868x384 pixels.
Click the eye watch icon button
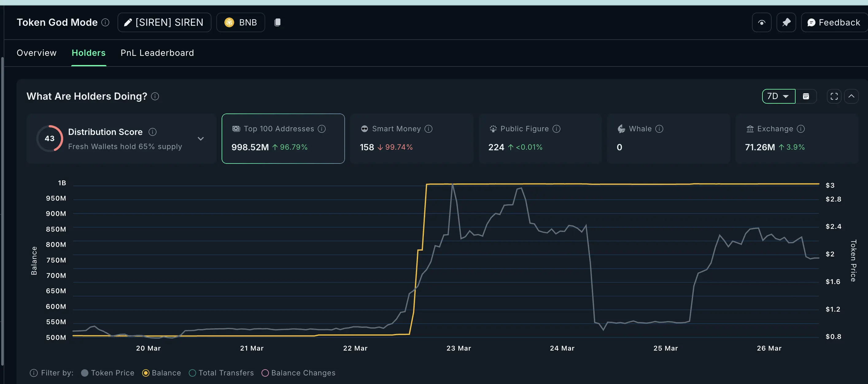click(761, 22)
